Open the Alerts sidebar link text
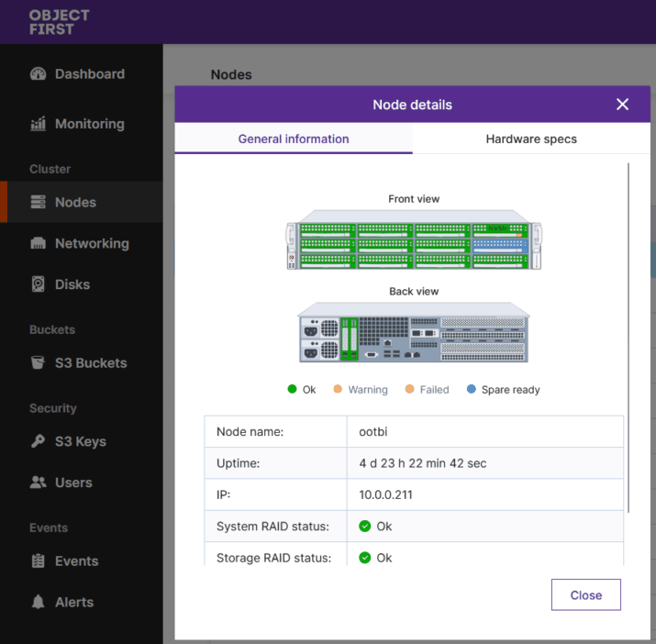The width and height of the screenshot is (656, 644). [74, 602]
